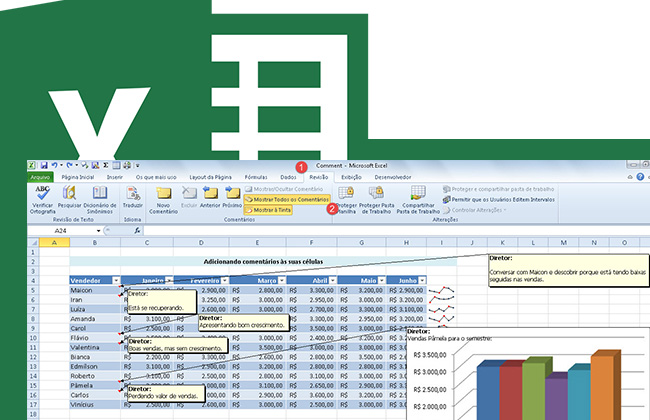Open the Fevereiro column filter dropdown

click(224, 281)
